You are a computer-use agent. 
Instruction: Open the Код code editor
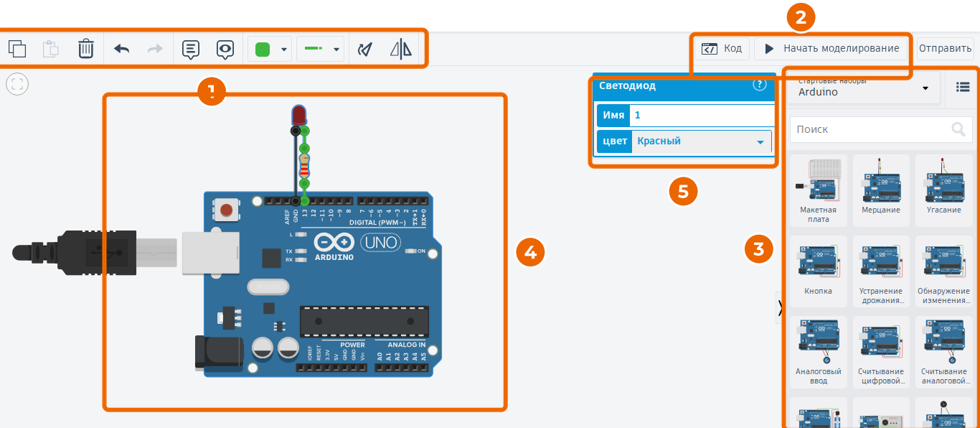(722, 48)
